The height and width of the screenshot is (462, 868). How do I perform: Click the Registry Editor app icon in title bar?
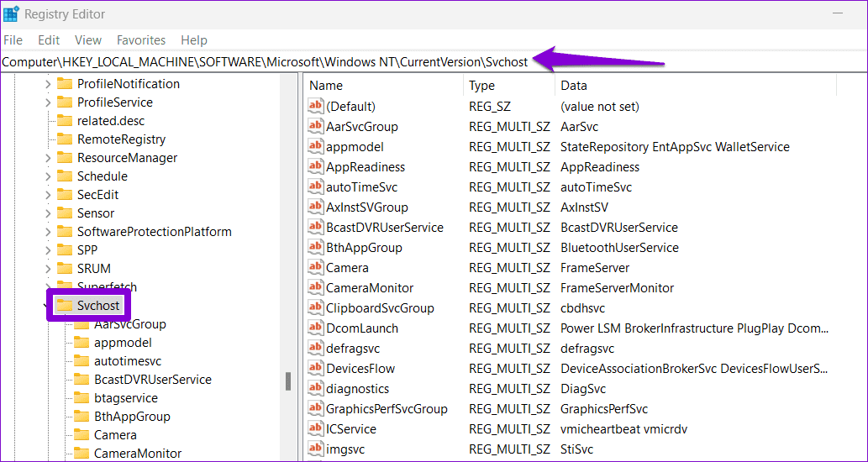(11, 13)
